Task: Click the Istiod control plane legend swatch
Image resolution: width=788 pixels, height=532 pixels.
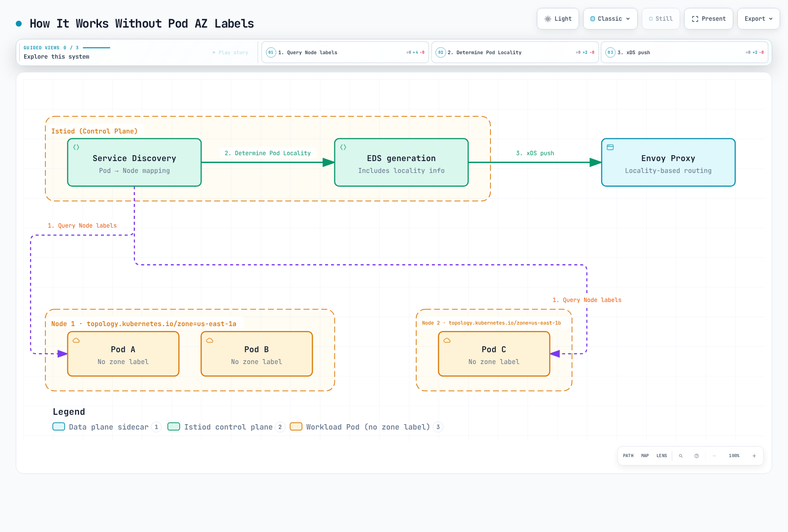Action: 174,427
